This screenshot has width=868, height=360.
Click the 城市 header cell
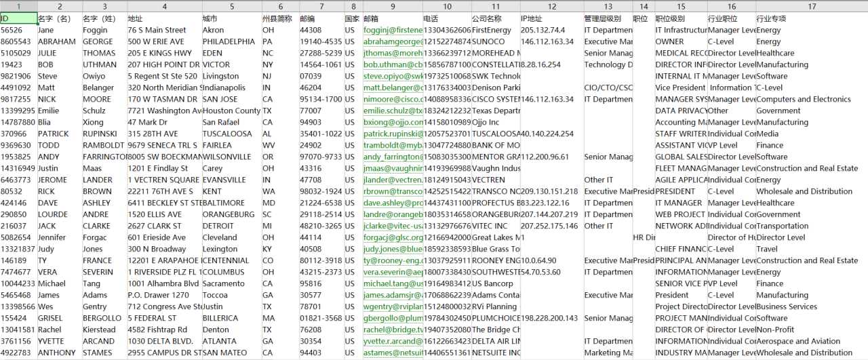[231, 18]
